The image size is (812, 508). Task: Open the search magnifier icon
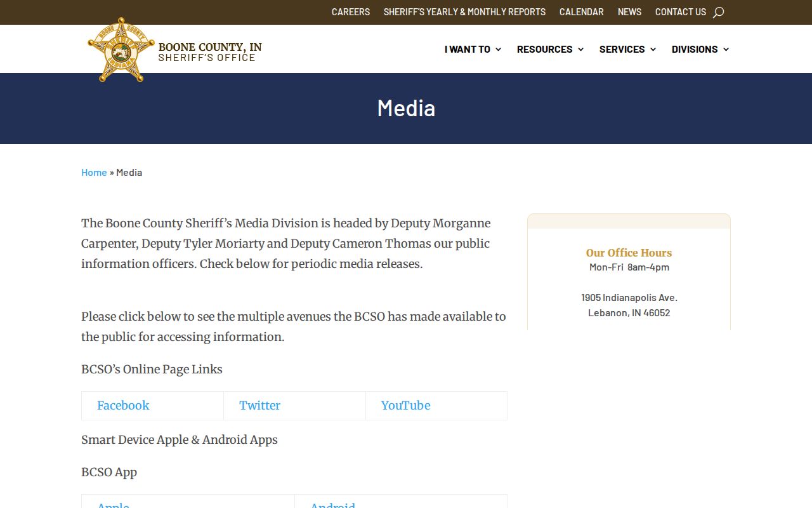(x=718, y=12)
